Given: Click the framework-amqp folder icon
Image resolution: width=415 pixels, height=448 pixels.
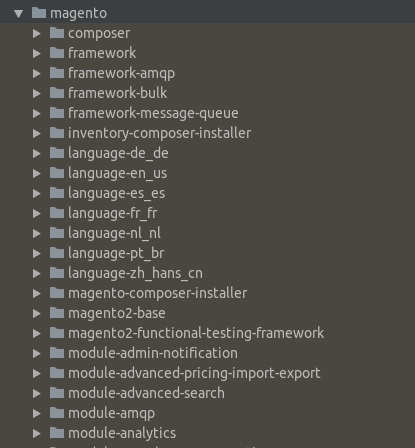Looking at the screenshot, I should 57,73.
